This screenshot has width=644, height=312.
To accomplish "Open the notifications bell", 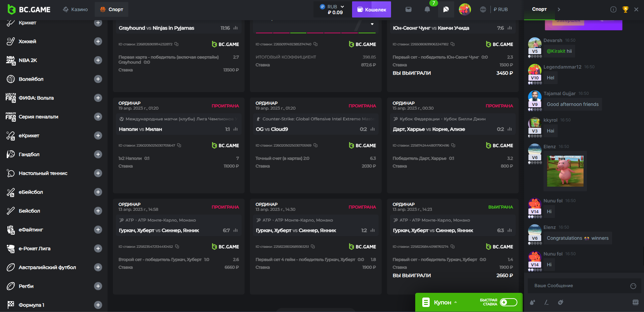I will 427,9.
